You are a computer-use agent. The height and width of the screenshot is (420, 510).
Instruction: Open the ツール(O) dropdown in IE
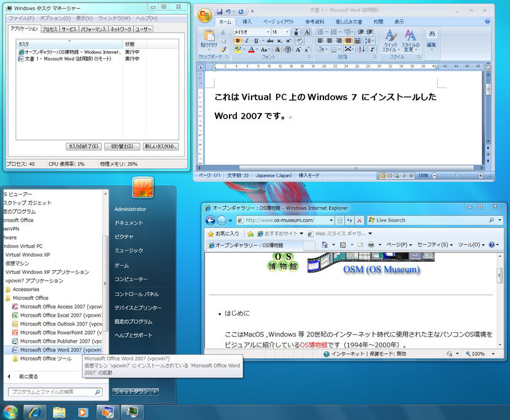(x=471, y=244)
